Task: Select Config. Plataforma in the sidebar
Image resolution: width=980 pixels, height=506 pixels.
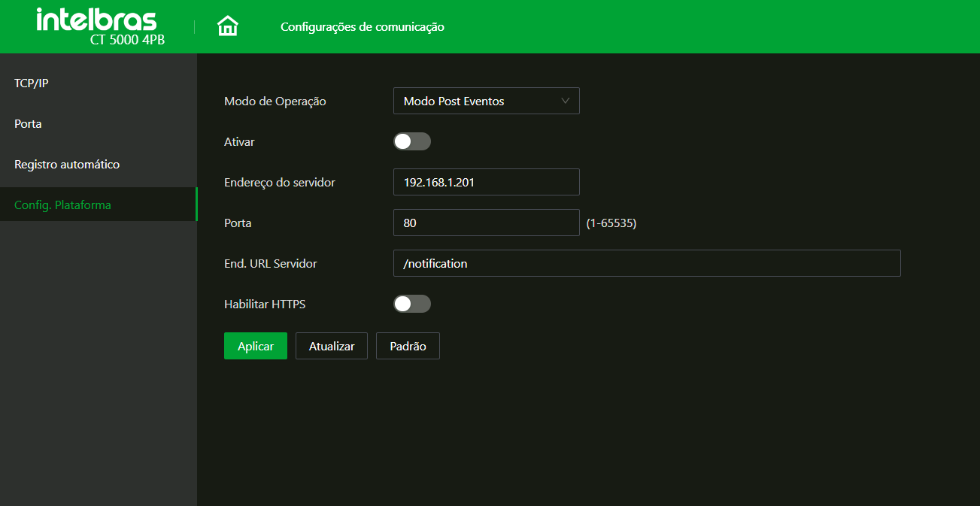Action: pyautogui.click(x=63, y=205)
